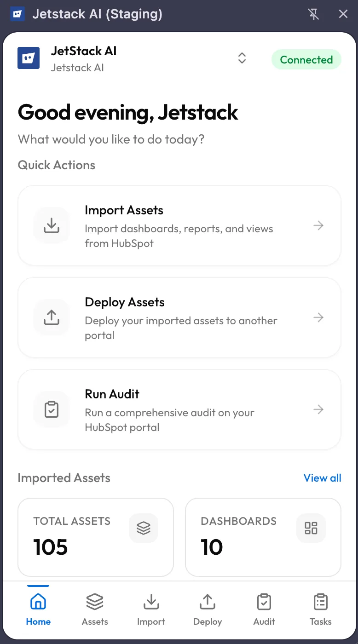Image resolution: width=358 pixels, height=644 pixels.
Task: Click the layers icon in Total Assets card
Action: 144,528
